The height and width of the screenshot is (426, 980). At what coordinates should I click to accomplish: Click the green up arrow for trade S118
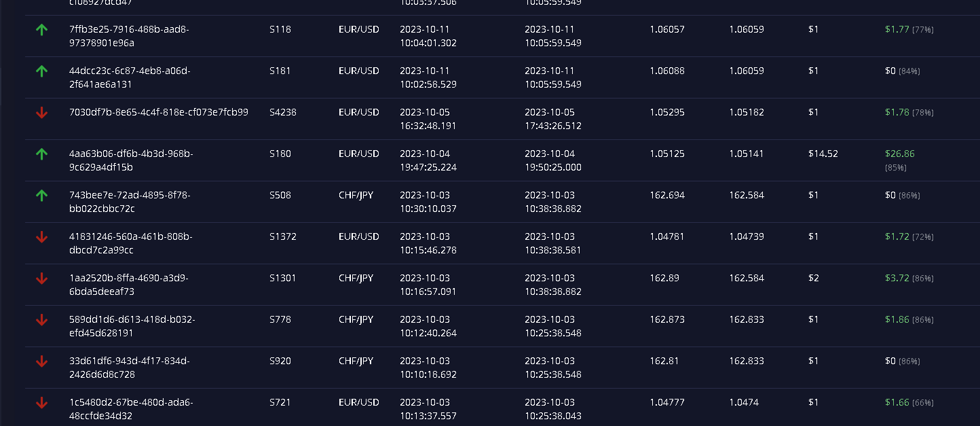(41, 30)
